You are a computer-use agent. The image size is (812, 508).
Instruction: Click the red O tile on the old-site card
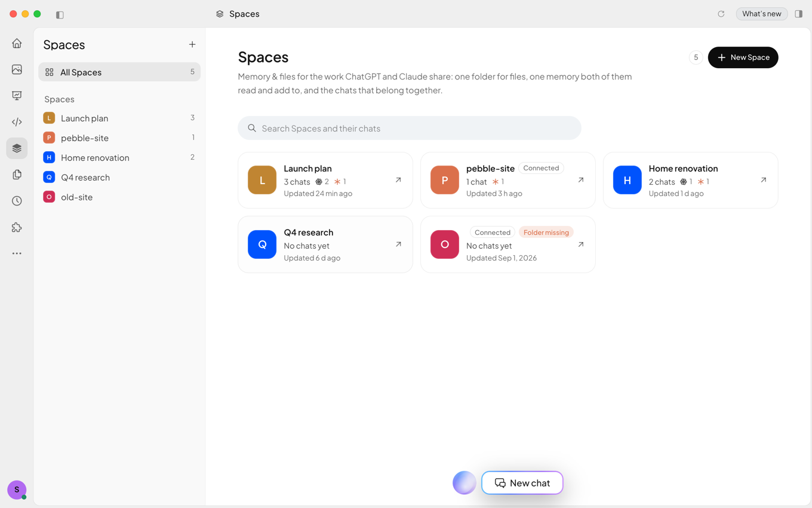[445, 244]
